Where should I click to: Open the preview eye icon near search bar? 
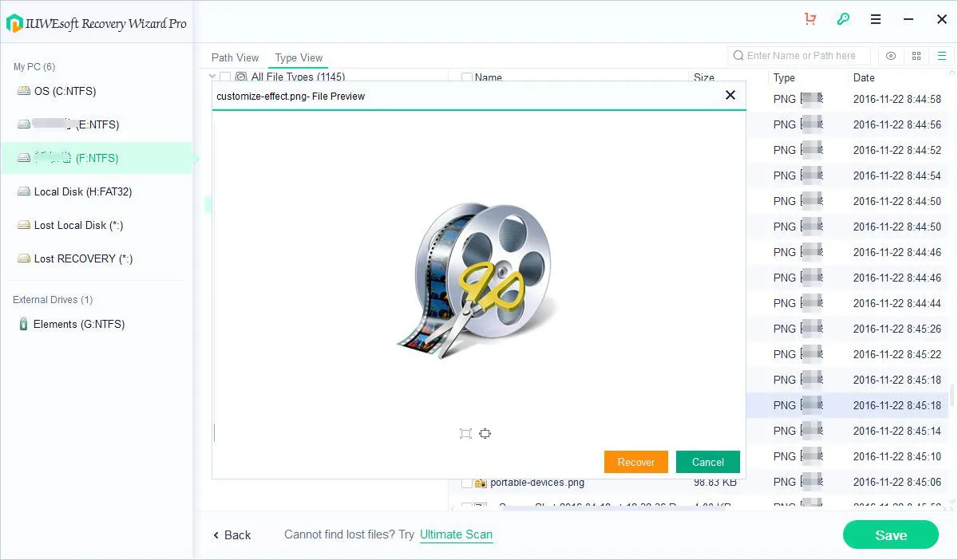(x=891, y=56)
